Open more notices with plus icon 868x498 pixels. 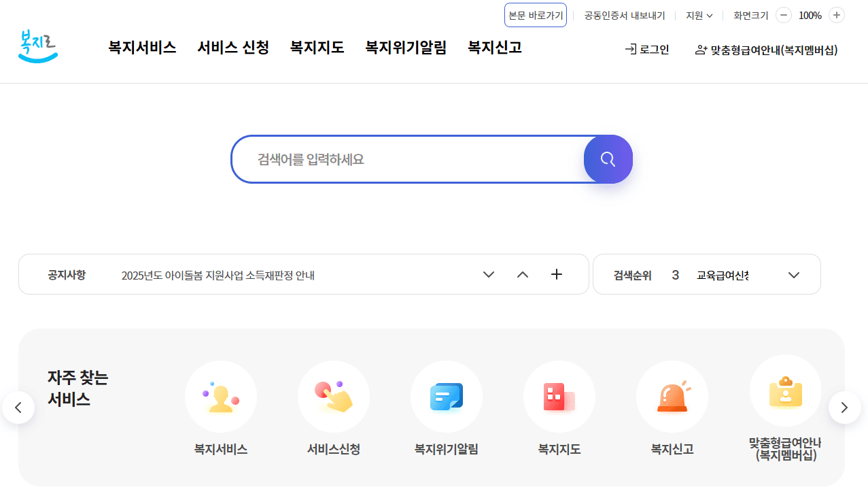point(557,275)
